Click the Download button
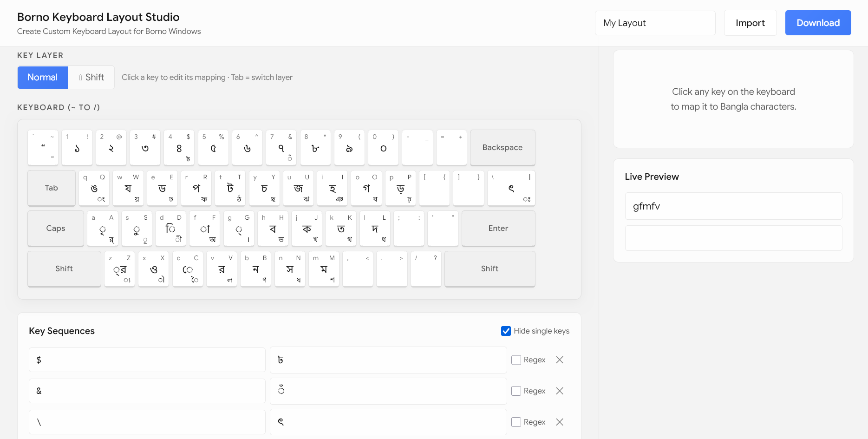The width and height of the screenshot is (868, 439). click(x=818, y=23)
